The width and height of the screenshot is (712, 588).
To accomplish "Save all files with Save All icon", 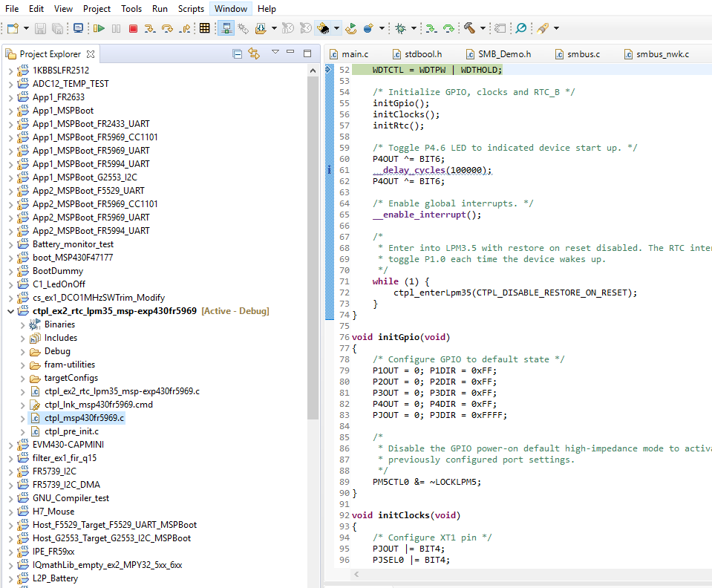I will [56, 27].
